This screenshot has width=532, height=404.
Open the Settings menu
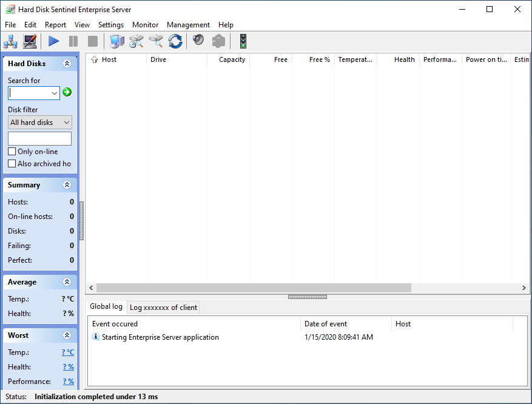tap(111, 25)
